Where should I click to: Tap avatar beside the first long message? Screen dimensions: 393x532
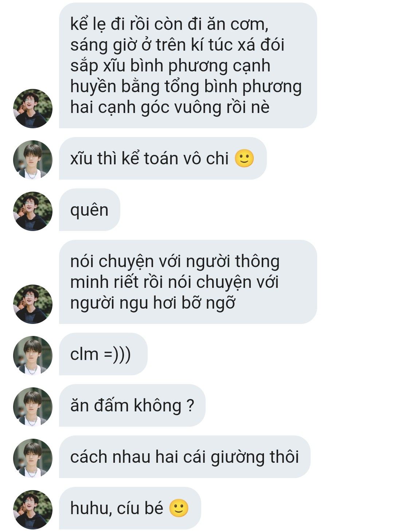tap(33, 109)
